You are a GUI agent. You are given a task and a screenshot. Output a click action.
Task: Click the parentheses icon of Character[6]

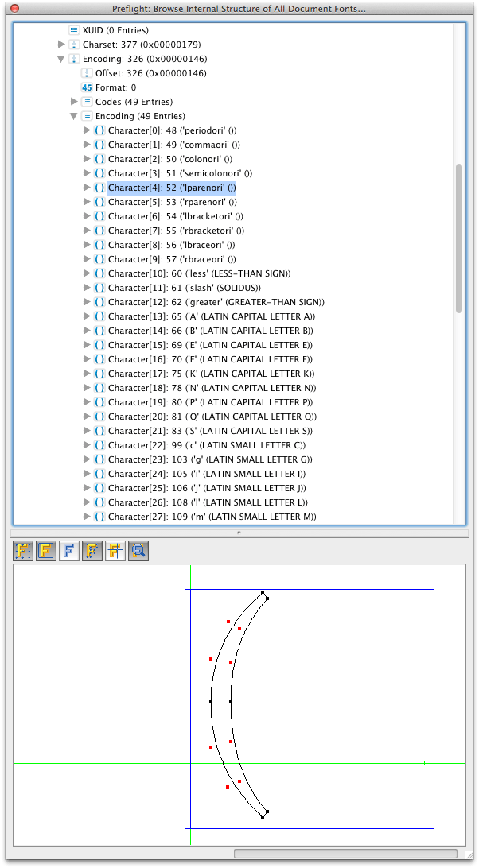99,216
